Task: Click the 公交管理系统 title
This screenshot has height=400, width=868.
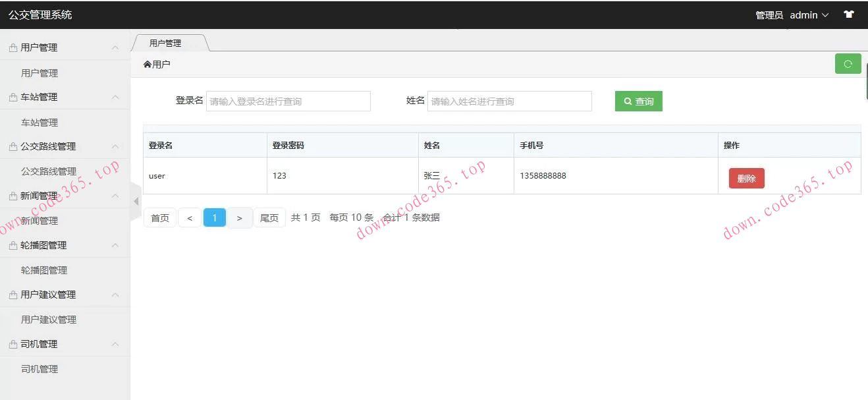Action: pyautogui.click(x=40, y=14)
